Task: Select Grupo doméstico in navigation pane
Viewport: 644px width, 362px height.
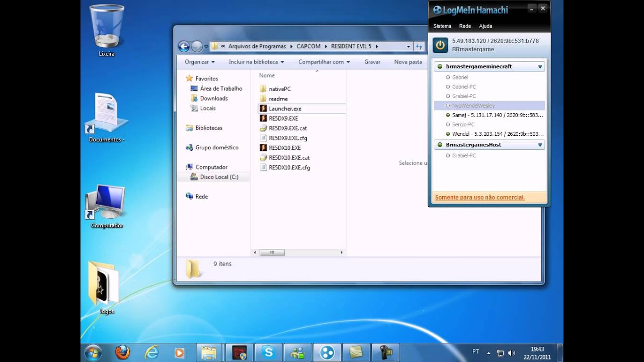Action: (217, 148)
